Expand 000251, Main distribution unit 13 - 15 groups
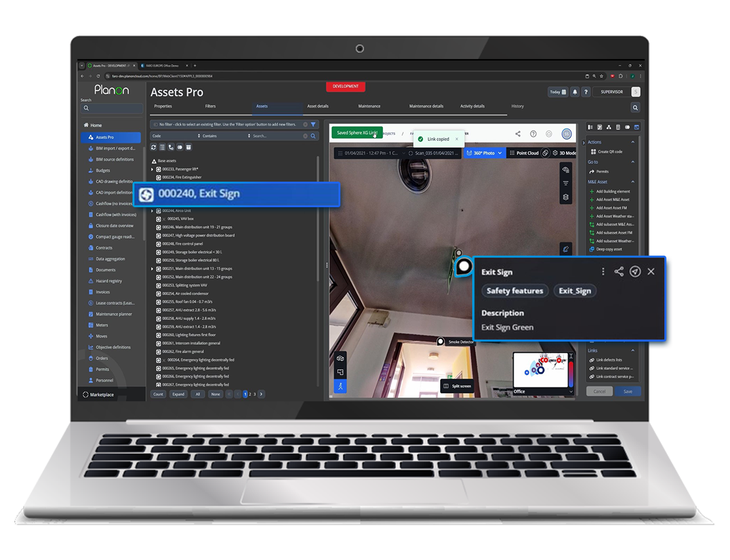Image resolution: width=730 pixels, height=560 pixels. pos(152,269)
